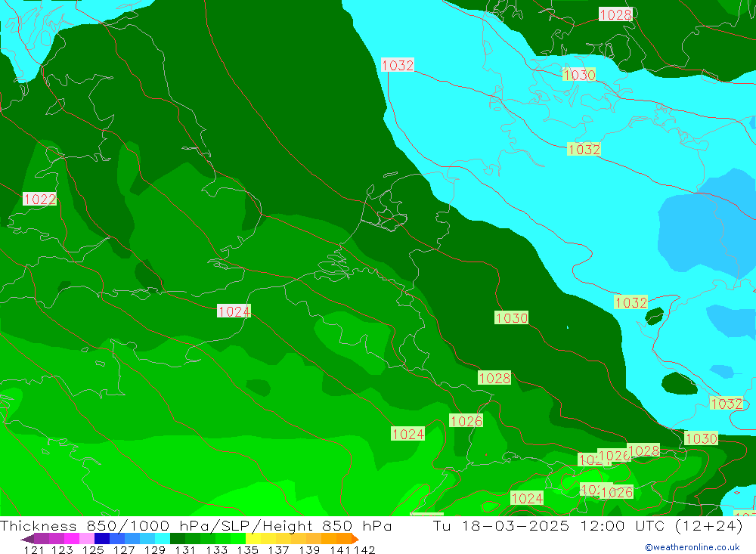
Task: Click the weatheronline.co.uk copyright link
Action: click(x=692, y=547)
